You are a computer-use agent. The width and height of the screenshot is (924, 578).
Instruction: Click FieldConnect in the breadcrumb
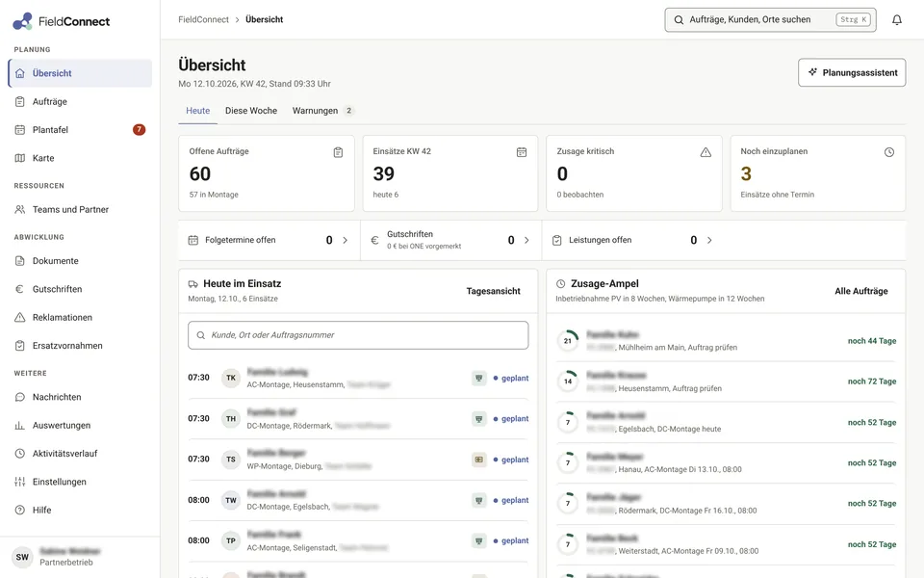tap(203, 19)
